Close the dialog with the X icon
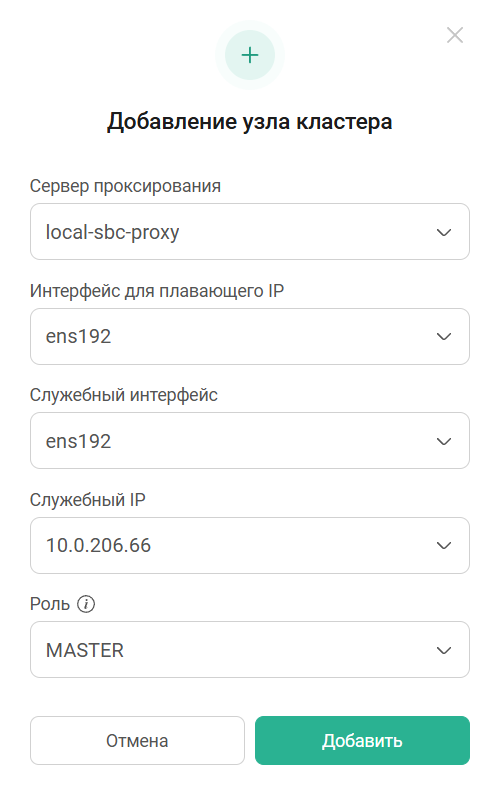500x795 pixels. pos(454,35)
